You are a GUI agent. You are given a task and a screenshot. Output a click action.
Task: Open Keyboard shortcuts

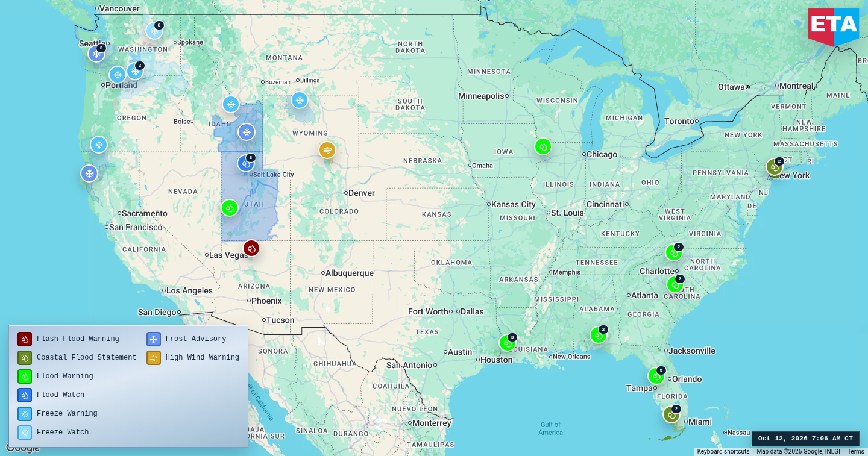[723, 452]
